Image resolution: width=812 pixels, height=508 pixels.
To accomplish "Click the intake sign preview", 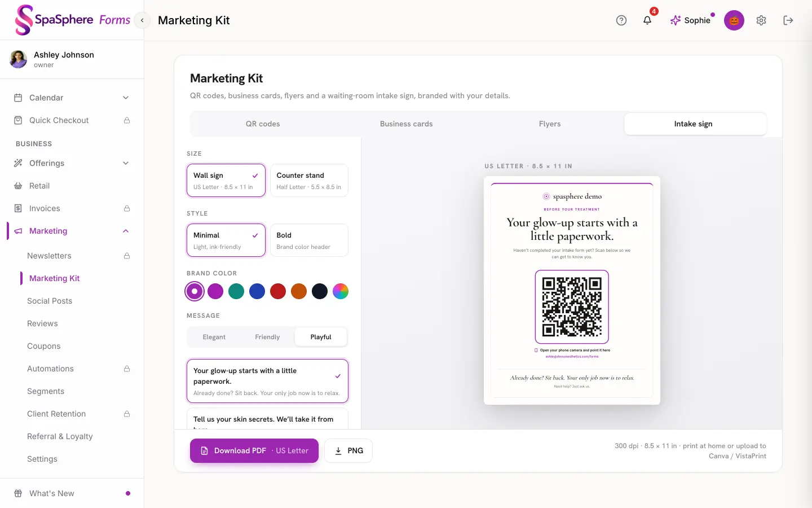I will (x=572, y=290).
